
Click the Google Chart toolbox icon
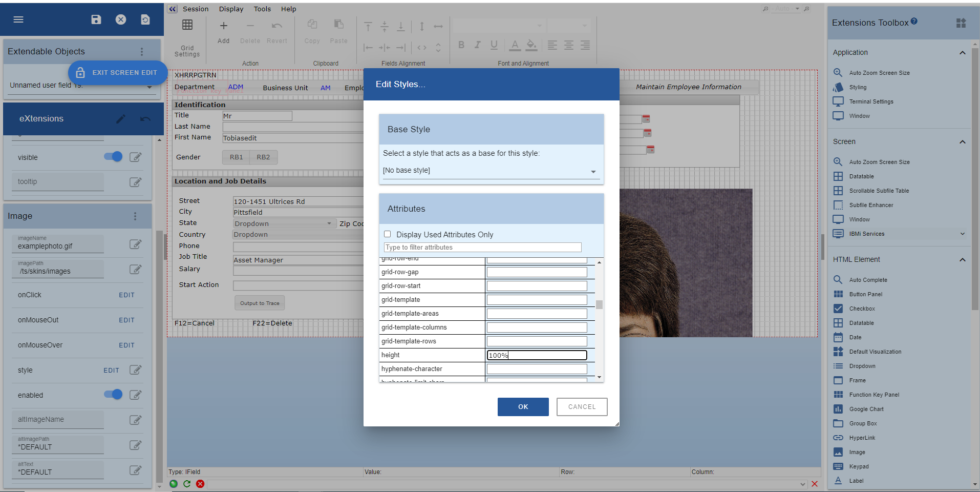click(838, 409)
